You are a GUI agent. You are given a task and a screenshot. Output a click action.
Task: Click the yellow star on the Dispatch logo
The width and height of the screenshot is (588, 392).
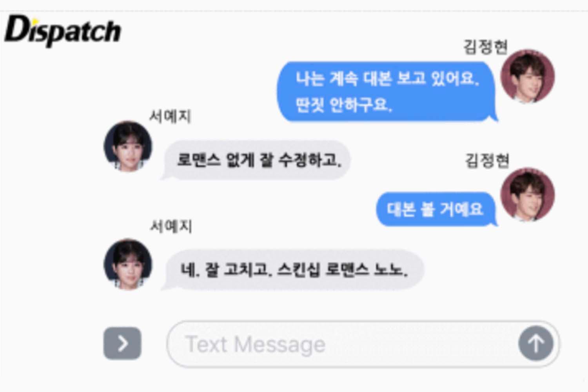(x=34, y=21)
